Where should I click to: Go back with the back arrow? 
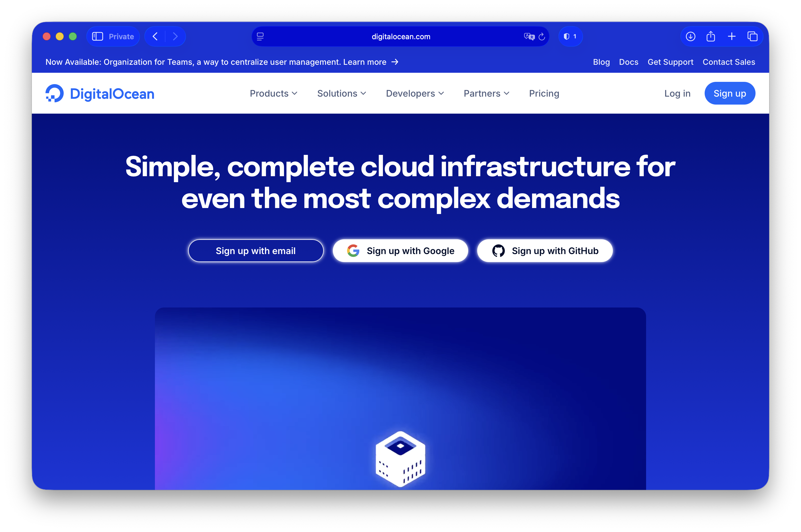(x=155, y=36)
